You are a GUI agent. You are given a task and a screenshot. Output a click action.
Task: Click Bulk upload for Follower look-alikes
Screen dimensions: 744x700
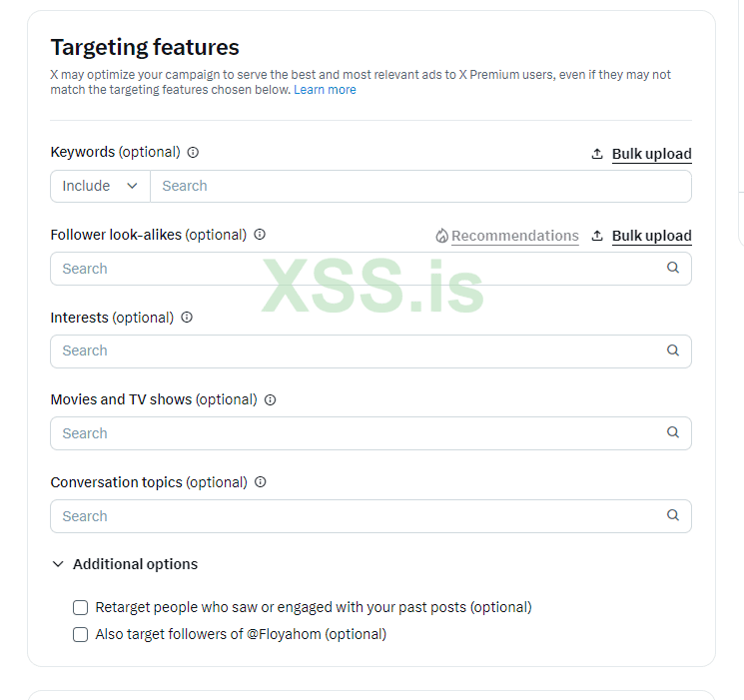pos(651,236)
